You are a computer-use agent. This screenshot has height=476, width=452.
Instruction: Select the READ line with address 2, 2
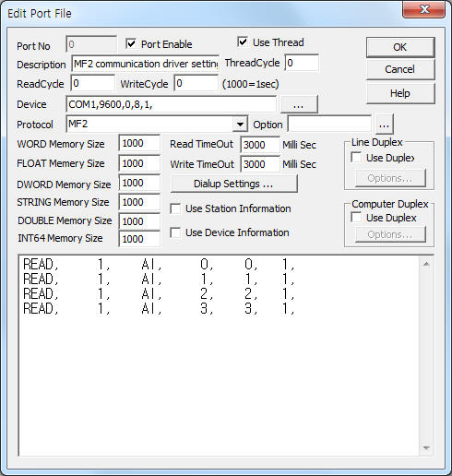(x=159, y=293)
